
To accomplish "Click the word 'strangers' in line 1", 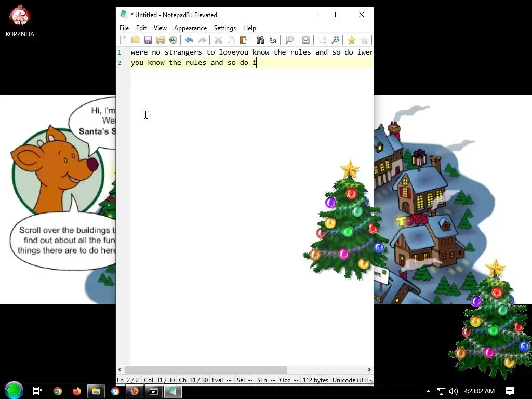I will 183,52.
